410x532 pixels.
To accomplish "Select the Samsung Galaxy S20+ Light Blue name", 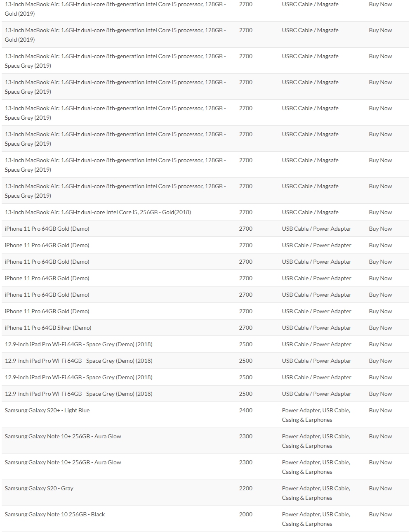I will point(47,410).
